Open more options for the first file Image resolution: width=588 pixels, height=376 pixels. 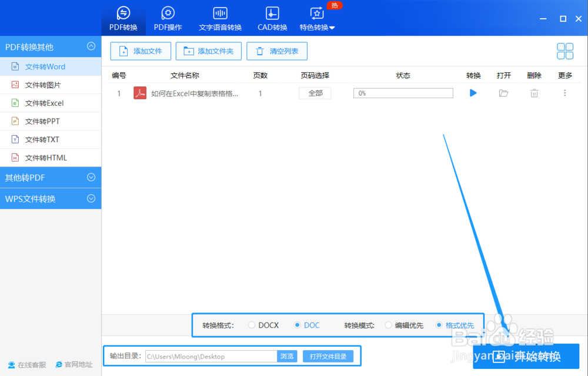564,92
